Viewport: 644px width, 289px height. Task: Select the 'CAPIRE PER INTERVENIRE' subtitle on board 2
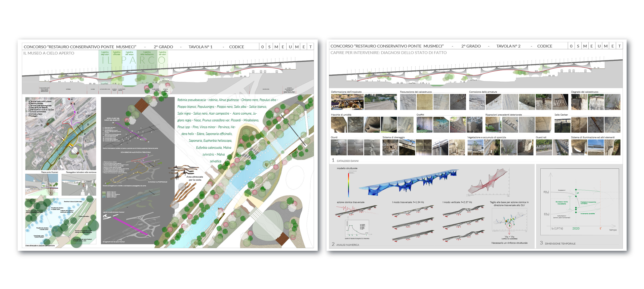click(x=388, y=53)
